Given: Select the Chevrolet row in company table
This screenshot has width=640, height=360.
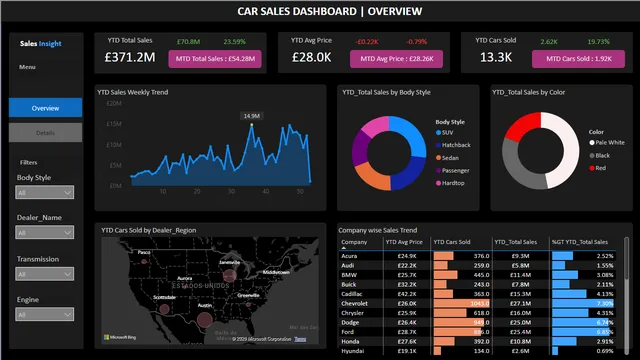Looking at the screenshot, I should (x=478, y=304).
